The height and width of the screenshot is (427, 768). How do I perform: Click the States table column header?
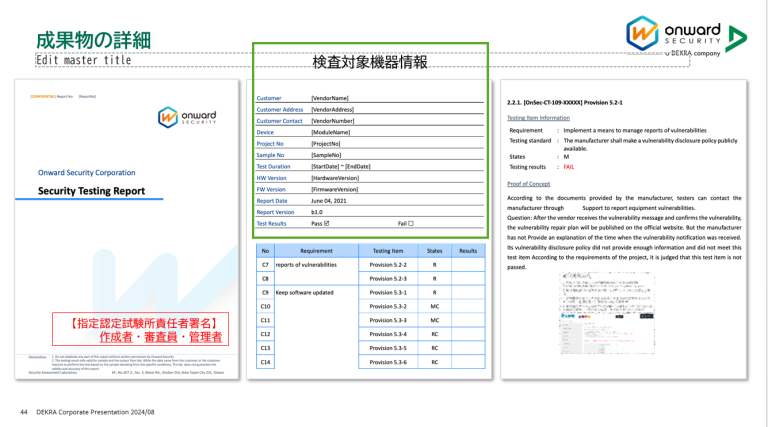pos(434,251)
